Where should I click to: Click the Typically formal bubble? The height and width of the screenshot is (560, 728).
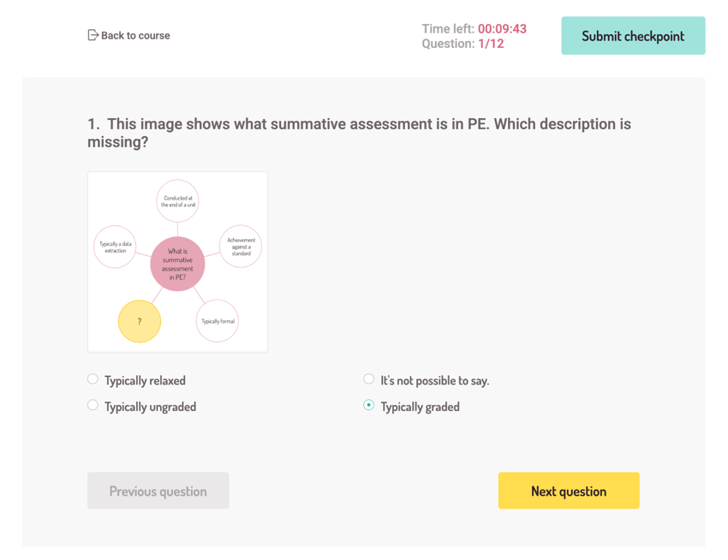(218, 321)
